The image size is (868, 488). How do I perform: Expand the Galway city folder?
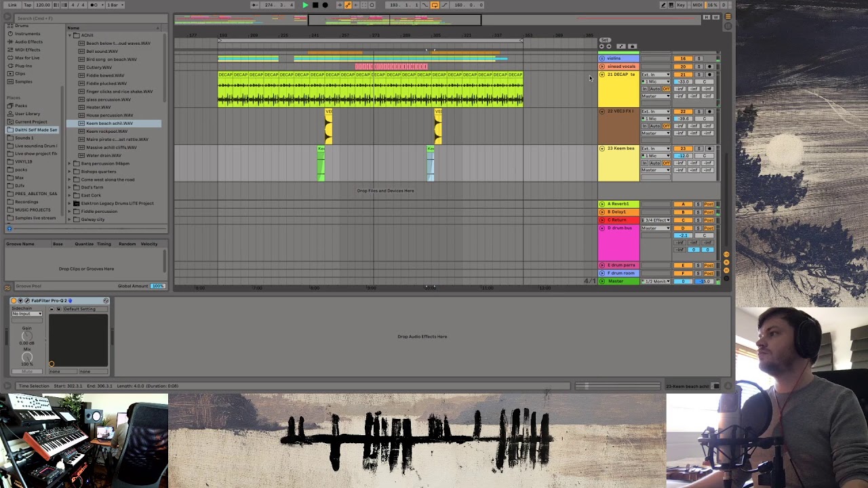(x=69, y=220)
